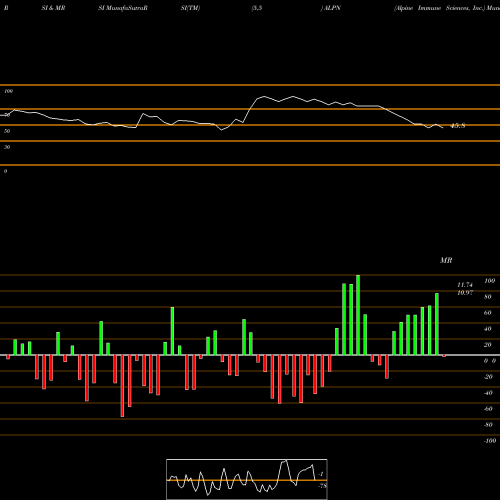Click the SI(TM) header label
Image resolution: width=500 pixels, height=500 pixels.
190,8
